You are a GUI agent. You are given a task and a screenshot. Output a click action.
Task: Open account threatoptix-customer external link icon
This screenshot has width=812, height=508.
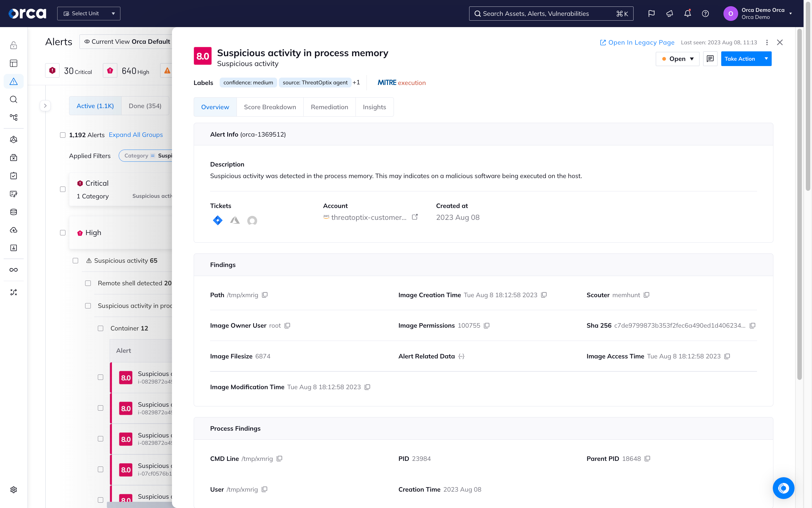[415, 217]
